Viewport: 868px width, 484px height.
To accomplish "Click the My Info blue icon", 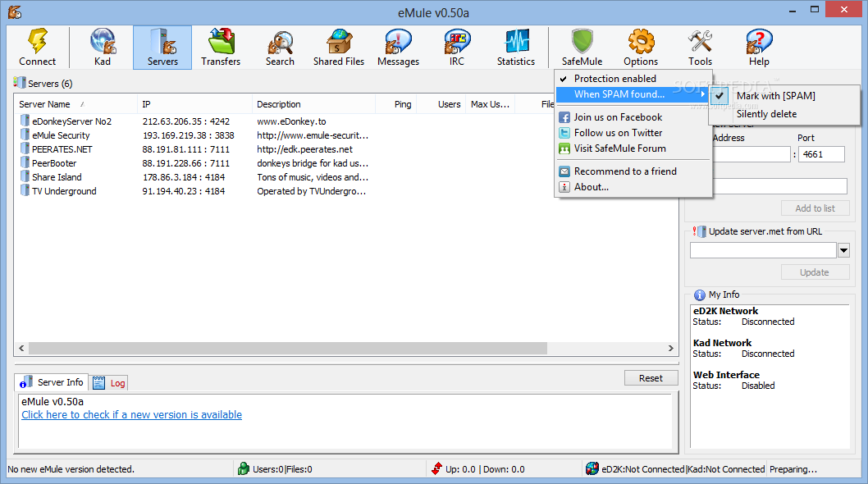I will (x=700, y=295).
